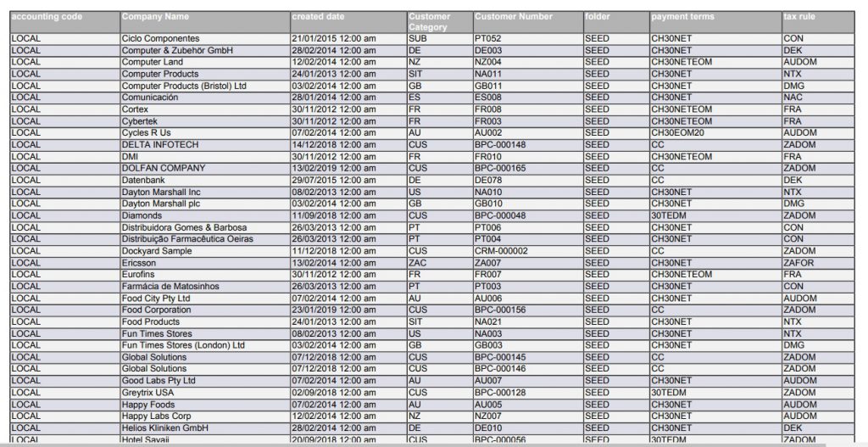
Task: Select the Cortex company cell
Action: pyautogui.click(x=205, y=109)
